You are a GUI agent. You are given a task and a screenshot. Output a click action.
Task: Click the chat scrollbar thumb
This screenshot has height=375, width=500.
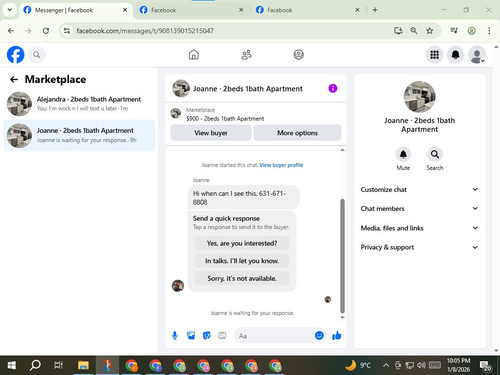tap(342, 256)
